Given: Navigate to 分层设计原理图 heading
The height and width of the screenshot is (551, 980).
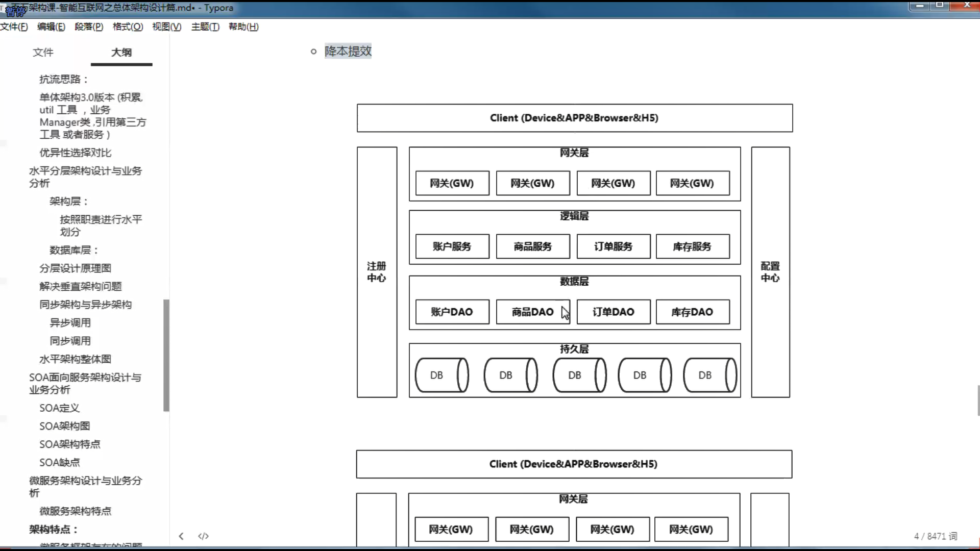Looking at the screenshot, I should click(76, 268).
